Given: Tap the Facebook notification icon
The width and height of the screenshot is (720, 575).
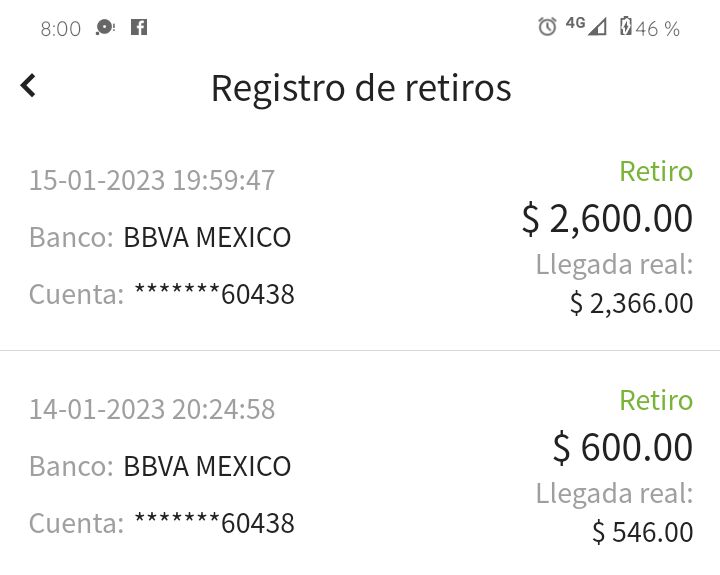Looking at the screenshot, I should tap(139, 28).
